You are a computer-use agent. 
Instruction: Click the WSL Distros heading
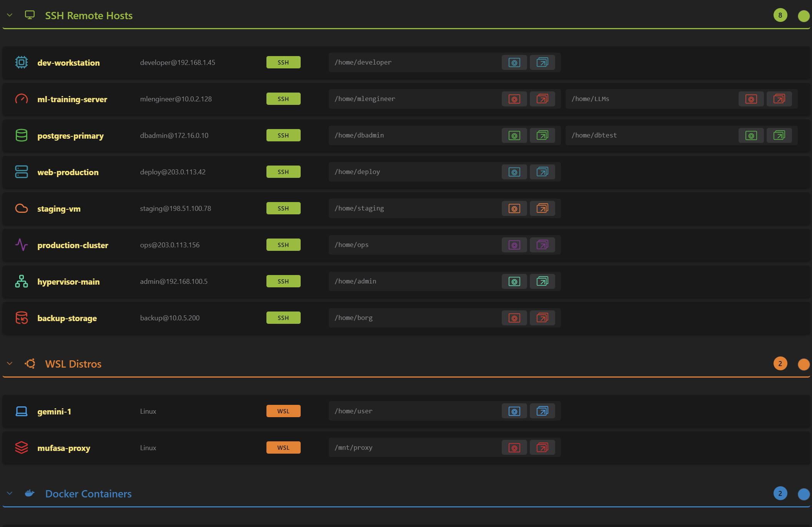point(73,364)
